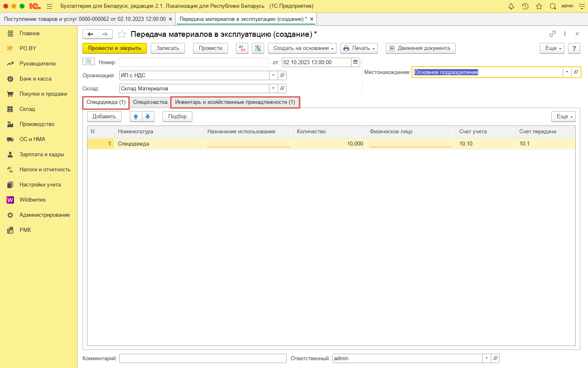
Task: Click the notifications bell icon
Action: coord(511,6)
